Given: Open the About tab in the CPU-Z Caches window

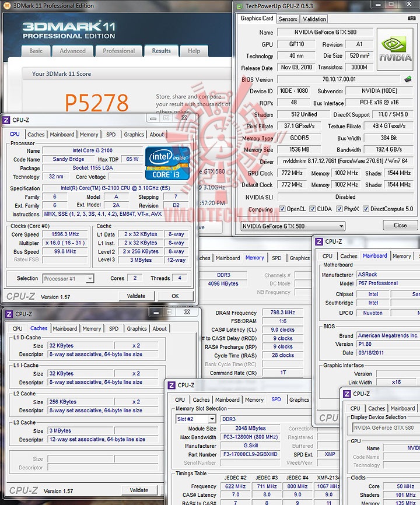Looking at the screenshot, I should pos(160,329).
